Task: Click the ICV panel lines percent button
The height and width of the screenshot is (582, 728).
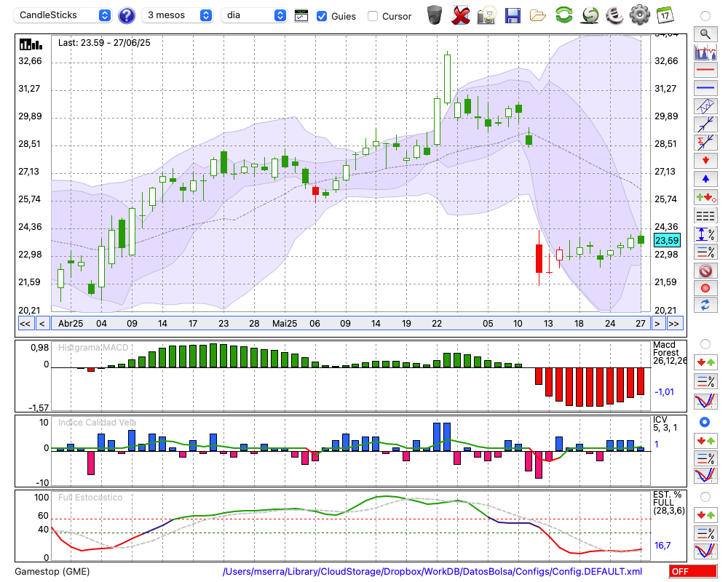Action: pyautogui.click(x=705, y=458)
